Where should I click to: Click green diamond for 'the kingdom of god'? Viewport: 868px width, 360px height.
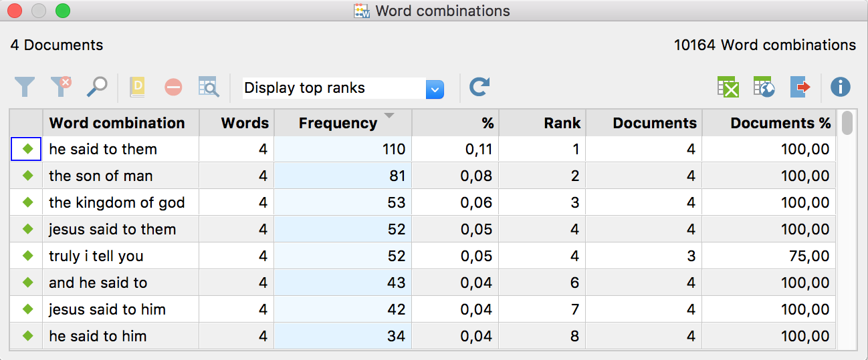[27, 202]
